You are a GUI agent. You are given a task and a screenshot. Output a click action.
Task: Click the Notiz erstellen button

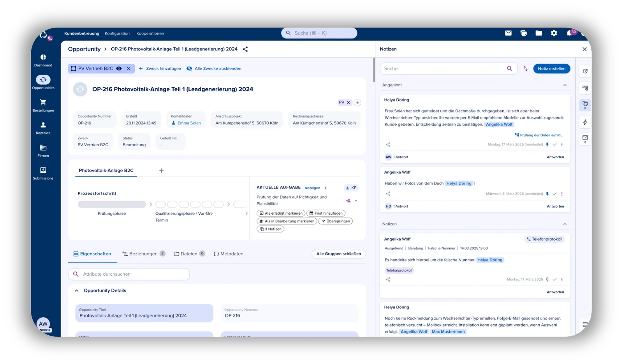pos(552,68)
